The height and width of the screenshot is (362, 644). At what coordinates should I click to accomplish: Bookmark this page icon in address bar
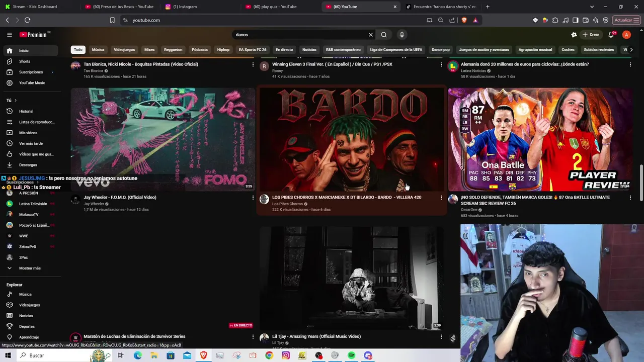pos(112,20)
